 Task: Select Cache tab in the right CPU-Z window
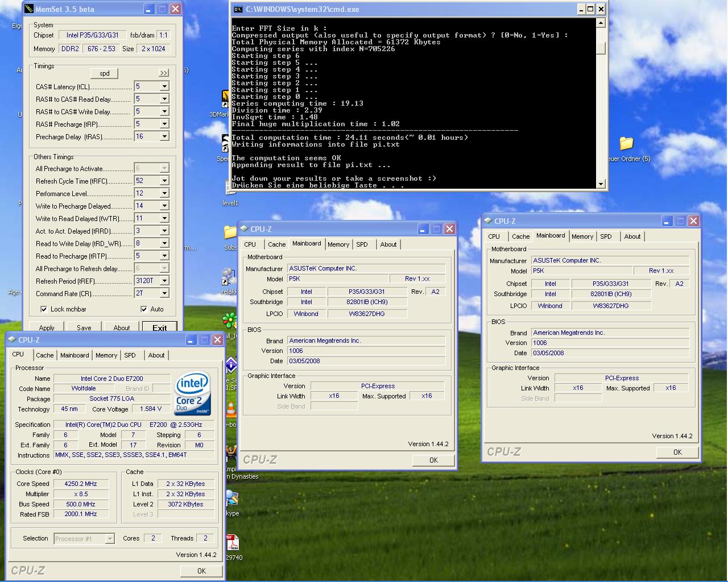[x=520, y=236]
